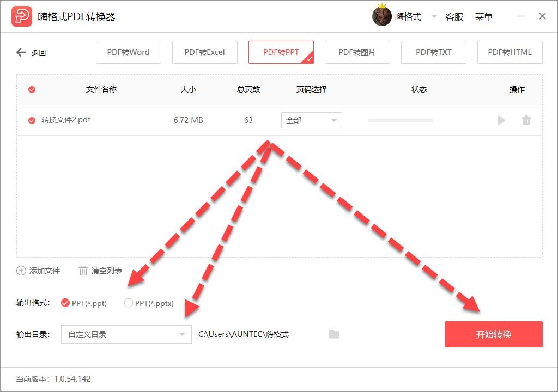The image size is (558, 392).
Task: Toggle the select-all checkbox in table header
Action: (x=32, y=89)
